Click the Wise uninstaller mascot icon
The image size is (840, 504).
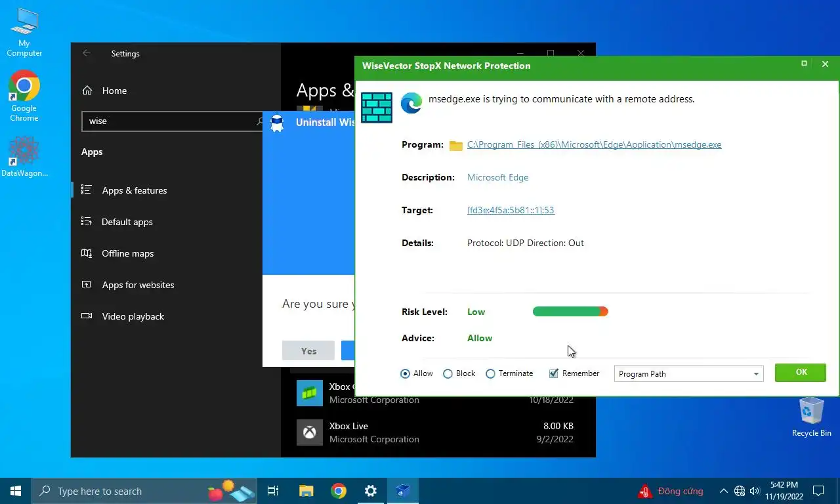tap(277, 123)
